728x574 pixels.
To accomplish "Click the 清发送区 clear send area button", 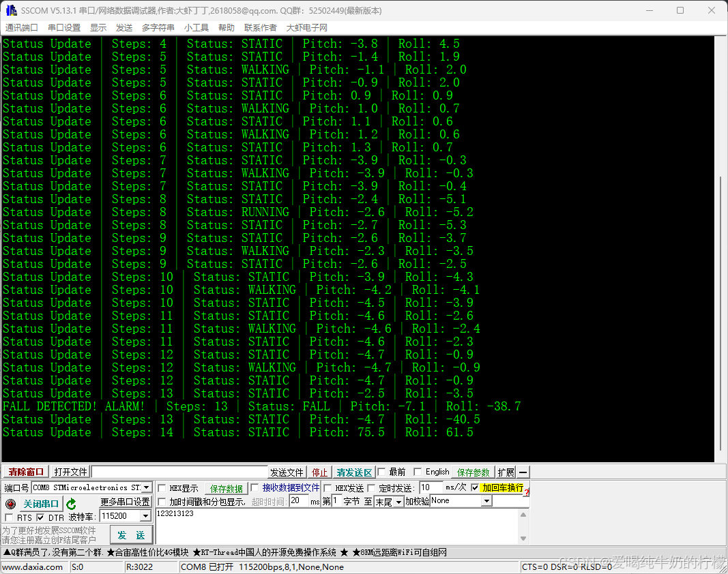I will 354,472.
